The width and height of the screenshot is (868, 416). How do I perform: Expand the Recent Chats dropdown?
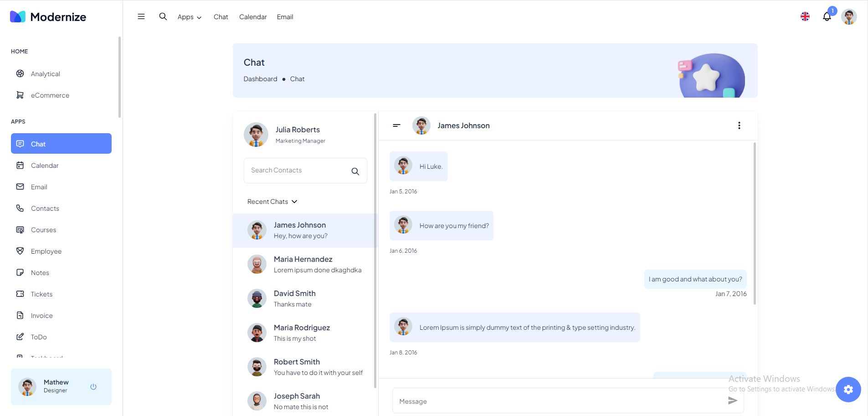pyautogui.click(x=272, y=202)
